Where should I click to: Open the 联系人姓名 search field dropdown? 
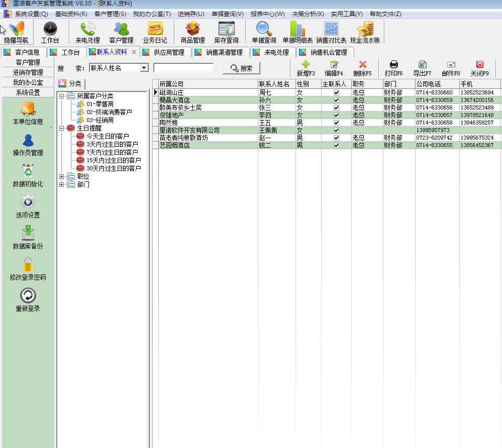click(144, 68)
